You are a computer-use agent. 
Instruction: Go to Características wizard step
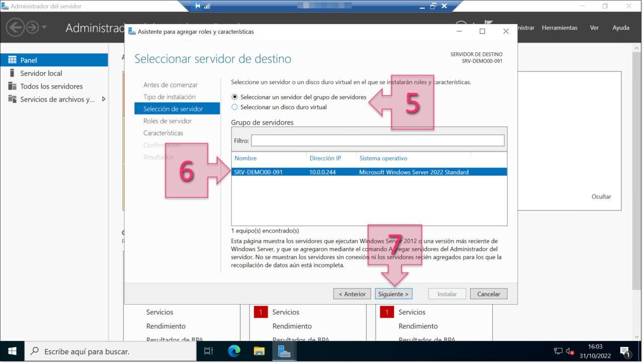163,133
